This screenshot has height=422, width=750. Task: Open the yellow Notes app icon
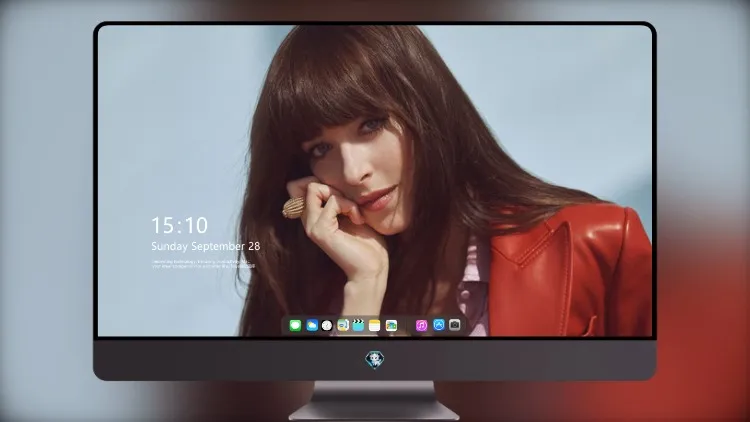375,325
